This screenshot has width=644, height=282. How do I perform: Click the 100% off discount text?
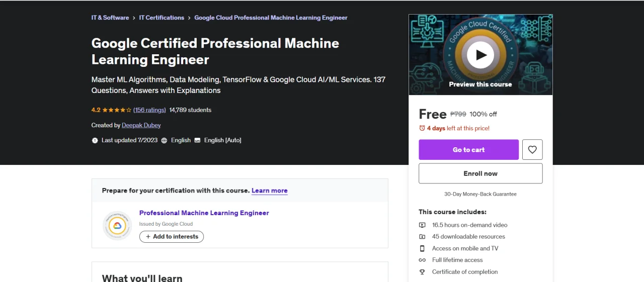pos(484,114)
